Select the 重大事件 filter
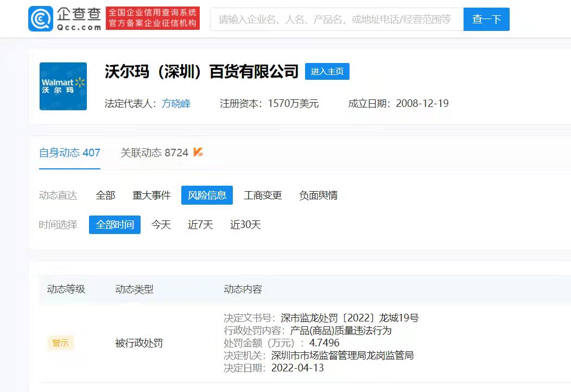Viewport: 571px width, 392px height. pos(151,195)
